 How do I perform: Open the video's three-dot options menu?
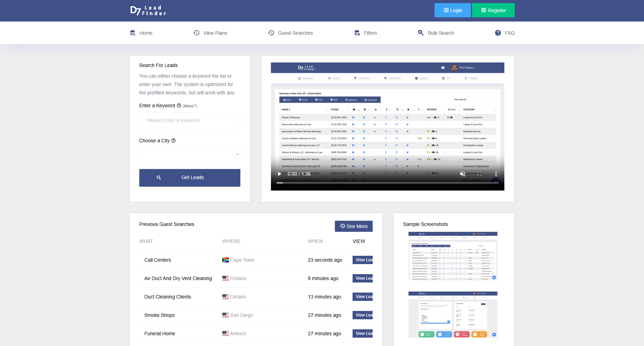(x=496, y=174)
